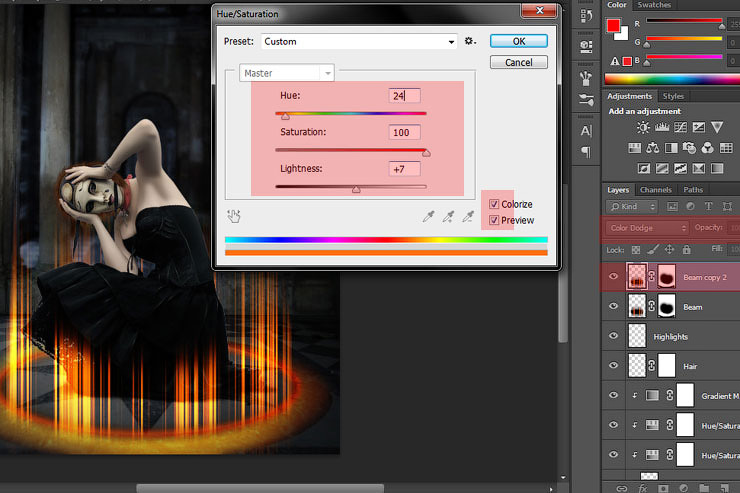Hide the Highlights layer
740x493 pixels.
click(x=614, y=337)
